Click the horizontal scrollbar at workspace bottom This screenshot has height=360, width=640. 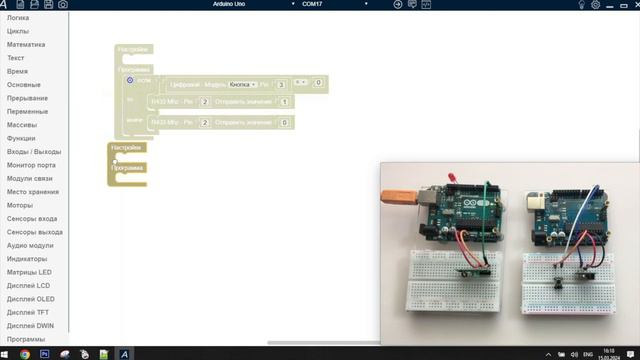323,343
